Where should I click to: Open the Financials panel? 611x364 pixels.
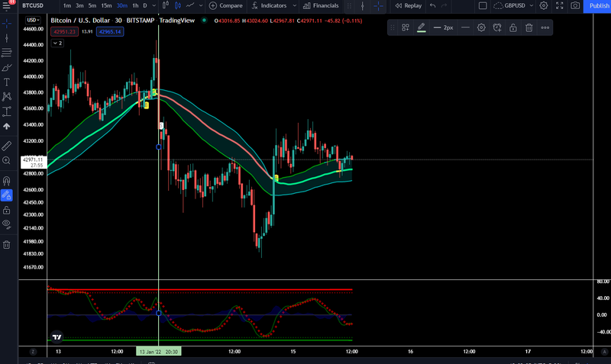321,6
